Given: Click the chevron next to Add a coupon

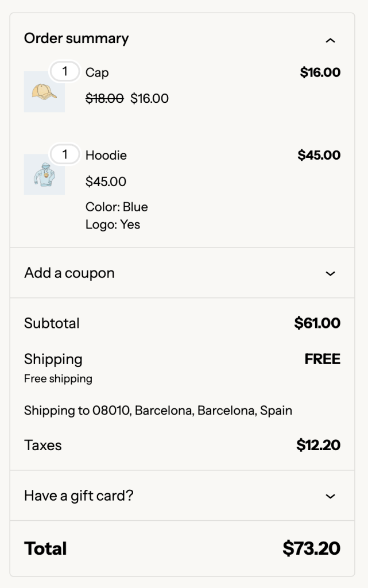Looking at the screenshot, I should 330,274.
